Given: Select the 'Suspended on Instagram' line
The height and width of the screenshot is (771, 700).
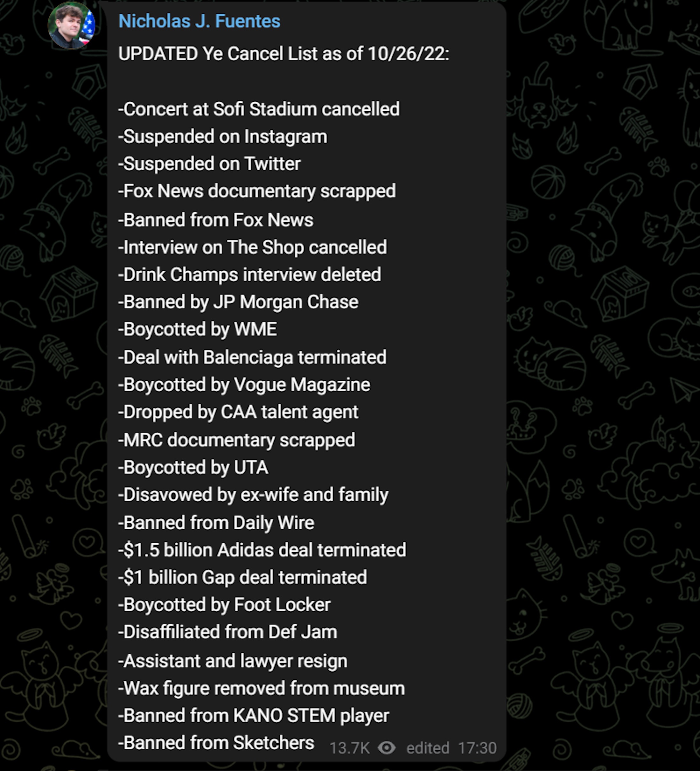Looking at the screenshot, I should click(x=223, y=136).
